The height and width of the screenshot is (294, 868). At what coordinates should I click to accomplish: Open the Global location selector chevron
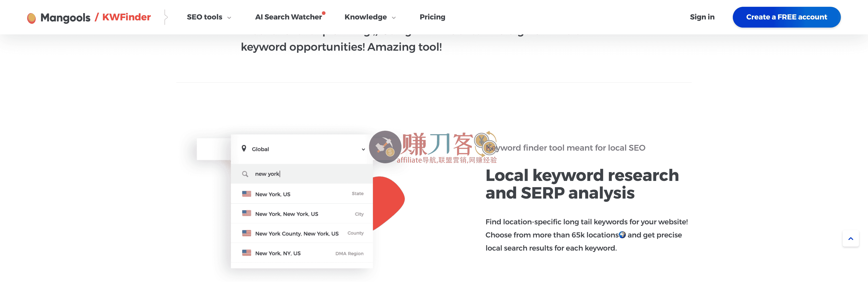(x=363, y=149)
